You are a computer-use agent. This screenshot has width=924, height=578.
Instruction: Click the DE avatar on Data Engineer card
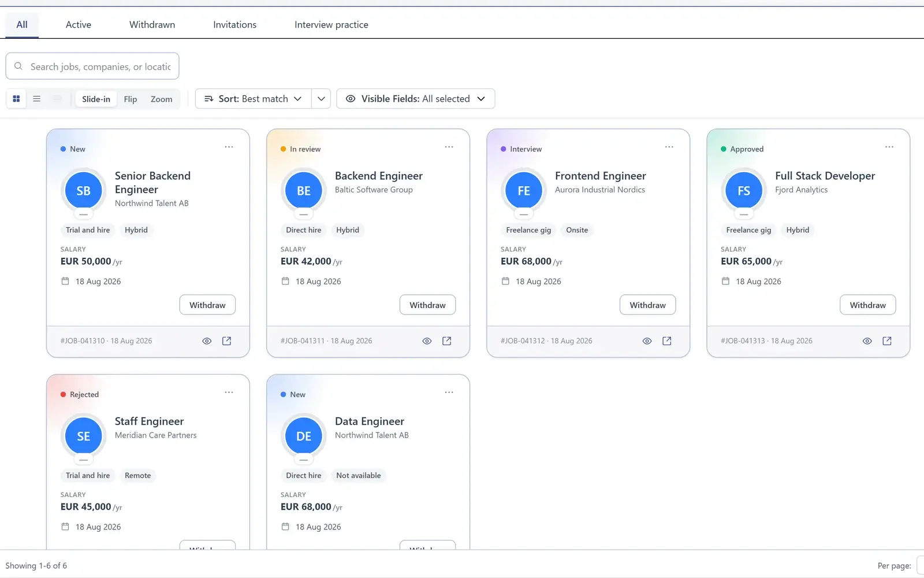[304, 436]
